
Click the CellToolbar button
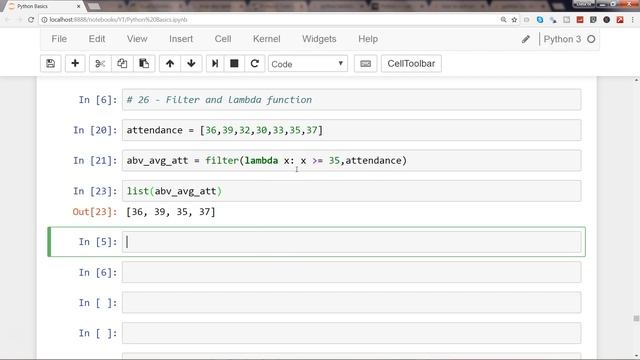(411, 64)
